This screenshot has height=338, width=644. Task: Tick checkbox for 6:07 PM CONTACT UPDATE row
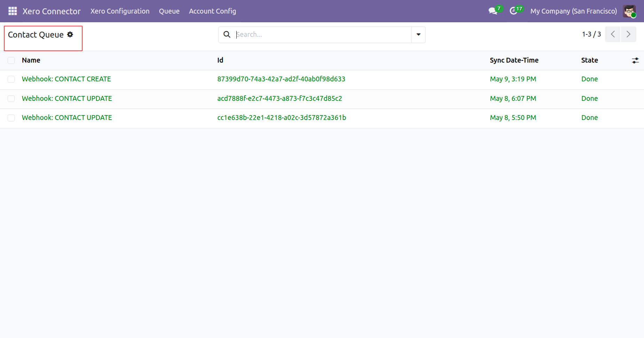tap(11, 99)
